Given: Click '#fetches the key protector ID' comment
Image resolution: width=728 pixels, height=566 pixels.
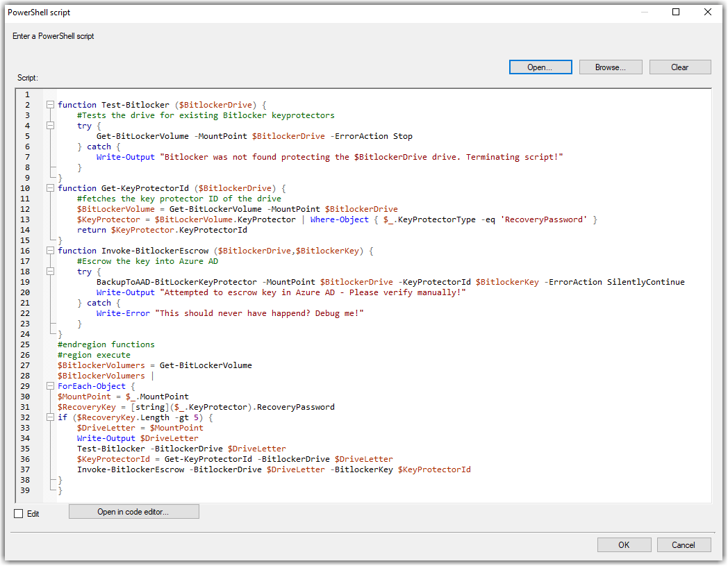Looking at the screenshot, I should point(179,199).
